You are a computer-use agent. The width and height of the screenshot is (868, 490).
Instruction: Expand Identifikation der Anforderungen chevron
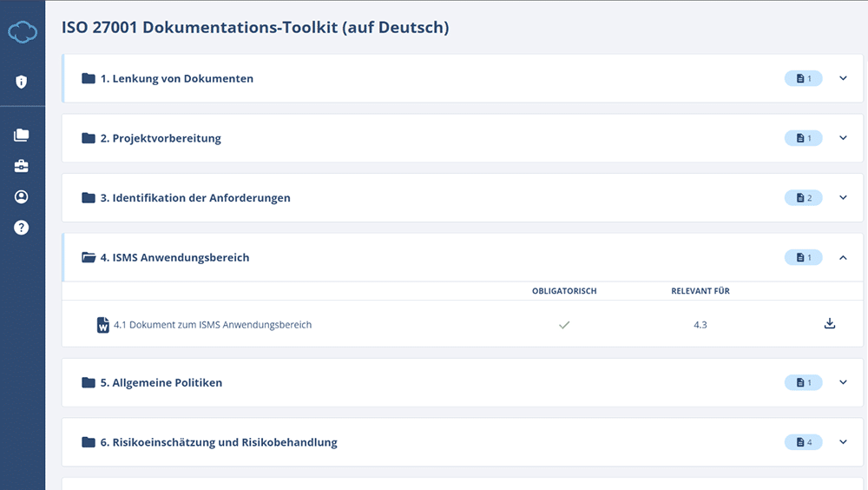[843, 197]
